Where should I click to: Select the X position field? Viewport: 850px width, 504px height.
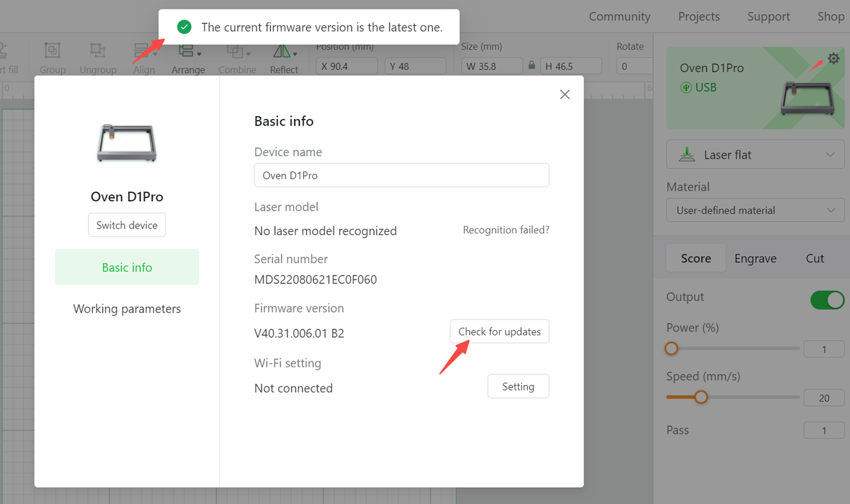(x=347, y=66)
